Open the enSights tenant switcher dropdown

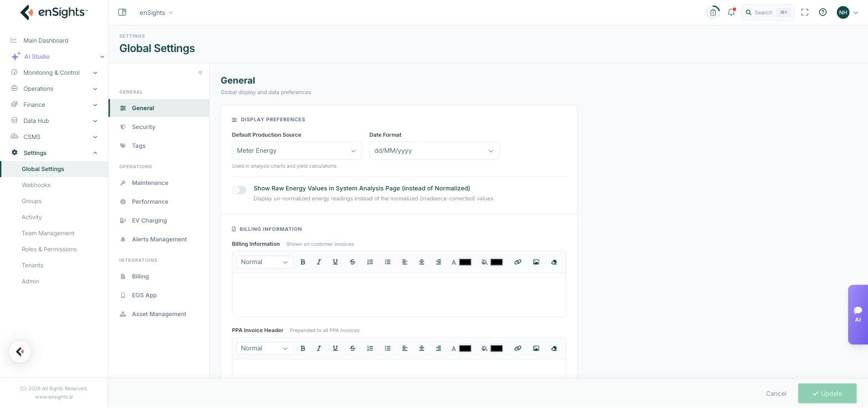[x=156, y=12]
